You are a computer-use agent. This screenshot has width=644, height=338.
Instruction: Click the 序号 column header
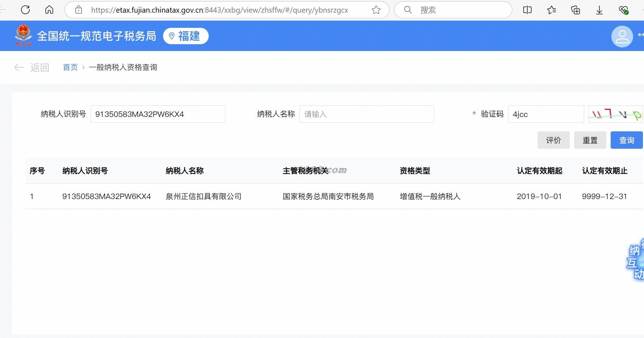(x=37, y=170)
